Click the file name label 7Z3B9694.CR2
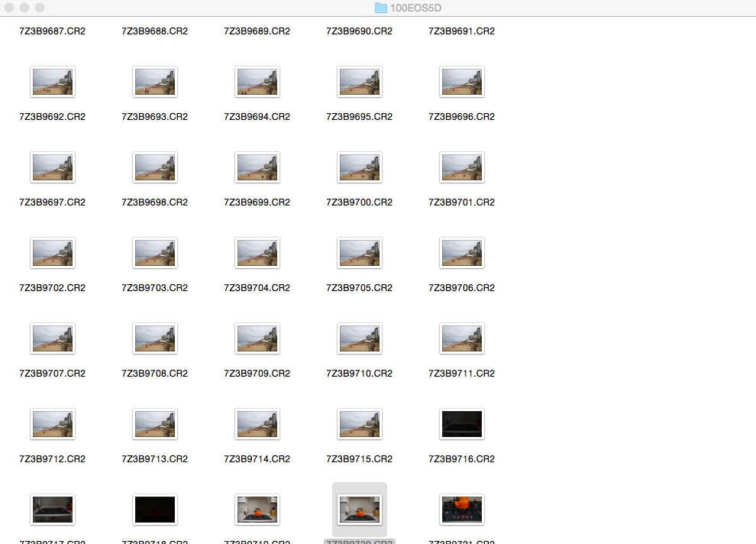756x544 pixels. (x=257, y=117)
